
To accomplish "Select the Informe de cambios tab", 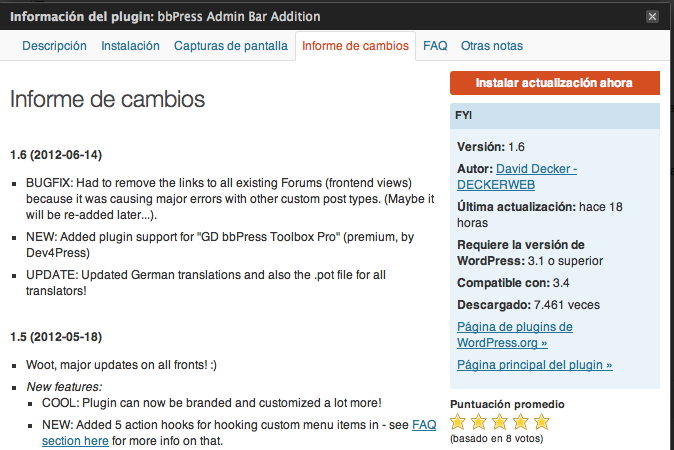I will [x=355, y=46].
